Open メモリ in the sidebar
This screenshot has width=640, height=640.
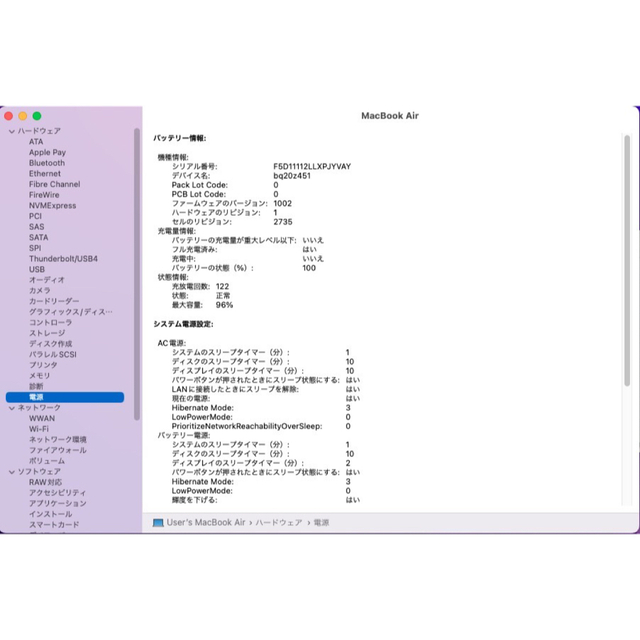[x=40, y=376]
